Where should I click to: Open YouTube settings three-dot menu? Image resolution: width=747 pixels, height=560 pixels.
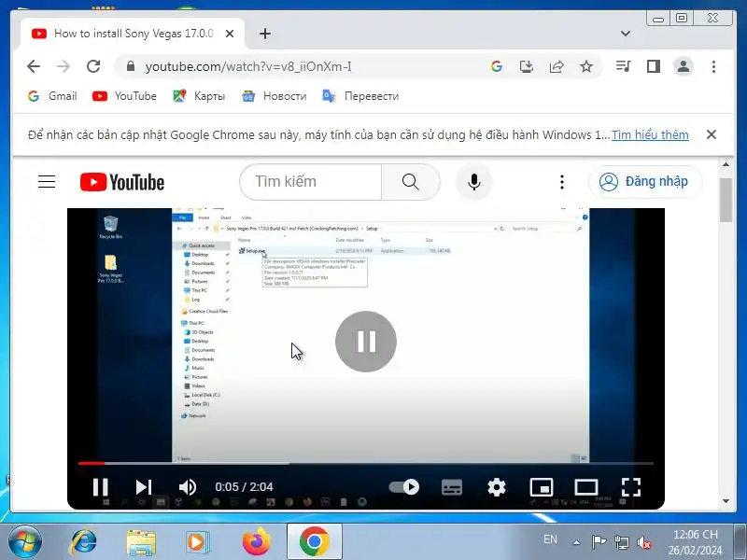pos(562,182)
